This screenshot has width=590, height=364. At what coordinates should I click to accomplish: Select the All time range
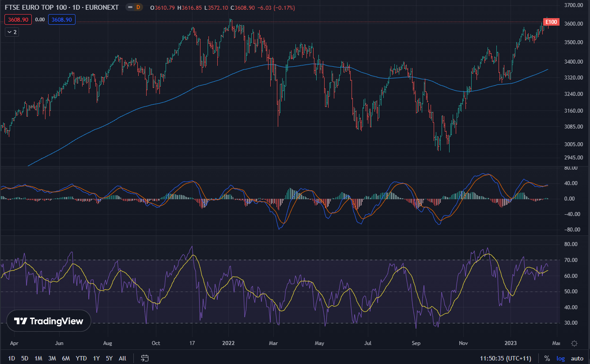coord(122,358)
